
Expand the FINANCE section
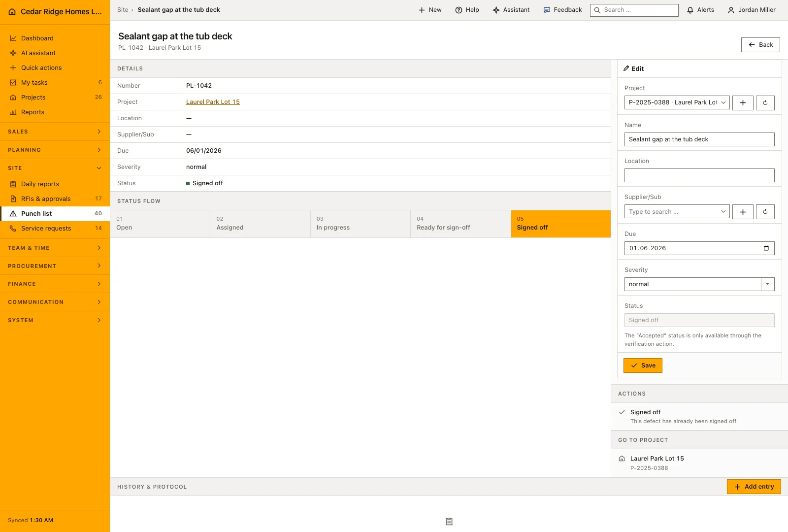pos(55,284)
